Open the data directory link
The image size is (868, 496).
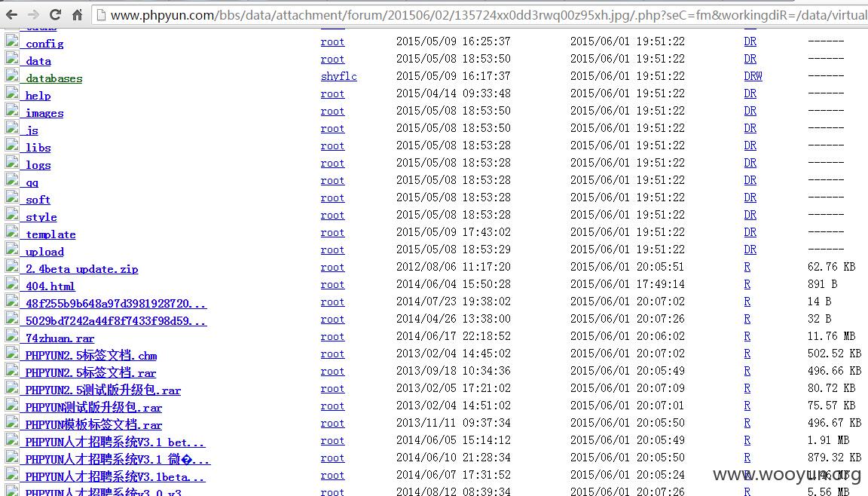coord(38,61)
